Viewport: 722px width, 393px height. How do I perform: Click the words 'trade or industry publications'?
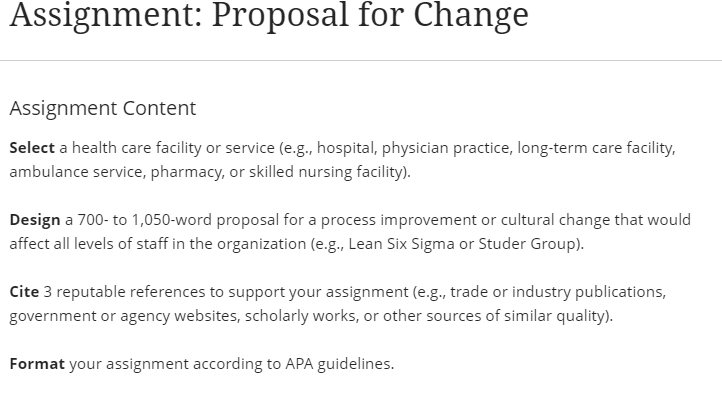[x=557, y=292]
